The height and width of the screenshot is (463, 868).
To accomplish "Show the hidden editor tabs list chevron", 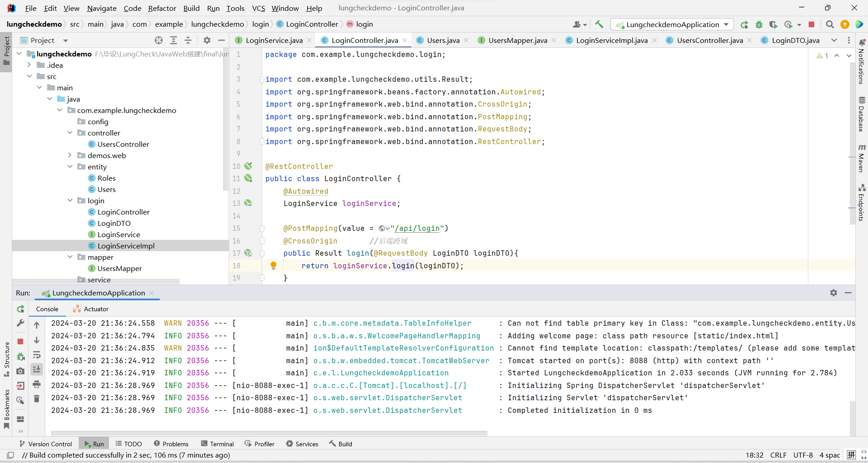I will (834, 40).
